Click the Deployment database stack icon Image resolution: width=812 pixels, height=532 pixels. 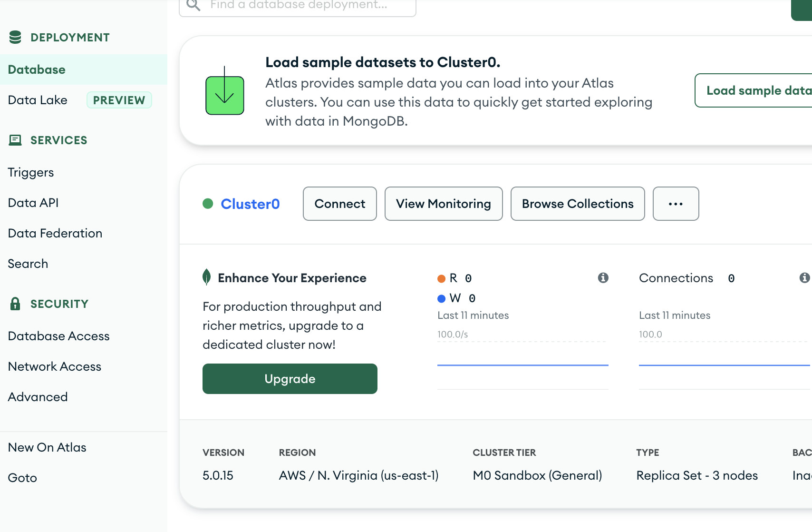15,37
